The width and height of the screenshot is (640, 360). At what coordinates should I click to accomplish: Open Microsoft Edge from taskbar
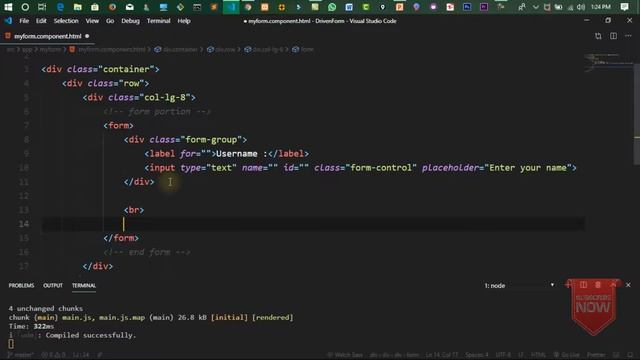(60, 7)
